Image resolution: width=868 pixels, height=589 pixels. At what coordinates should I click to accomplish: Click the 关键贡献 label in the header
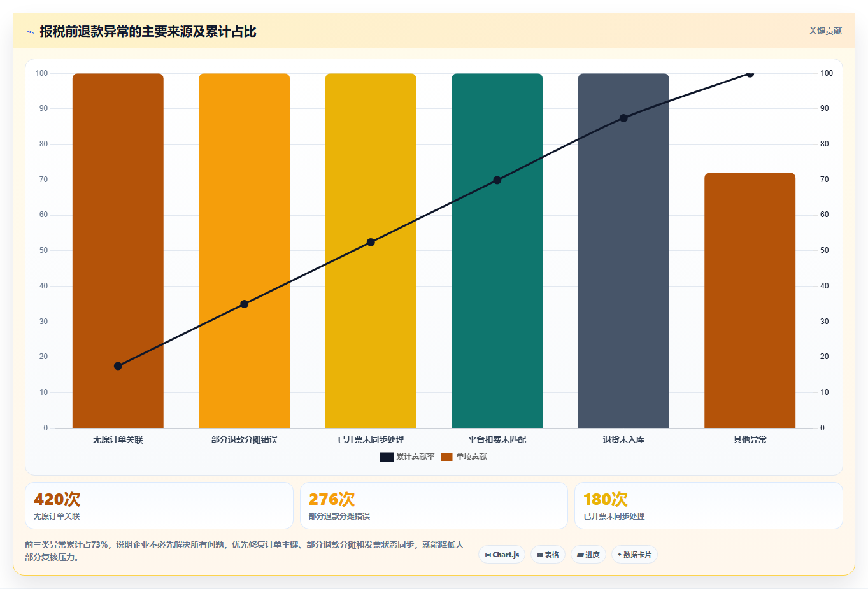tap(825, 31)
